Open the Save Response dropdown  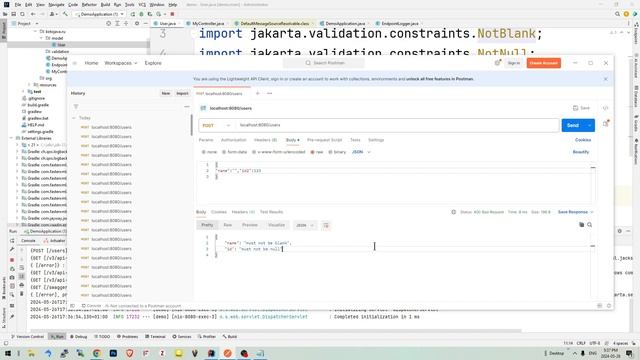pos(576,212)
